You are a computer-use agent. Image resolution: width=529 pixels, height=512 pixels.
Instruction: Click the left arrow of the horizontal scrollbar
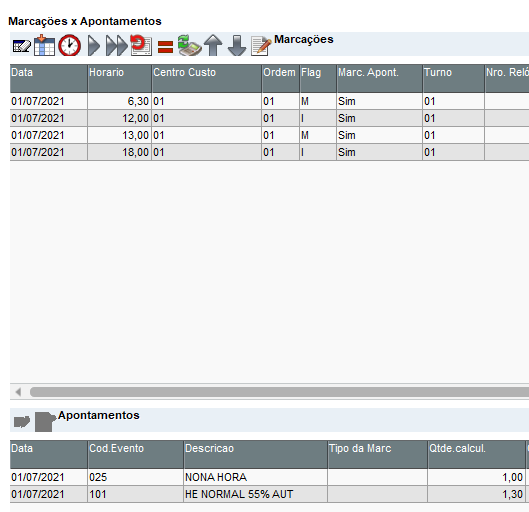19,392
